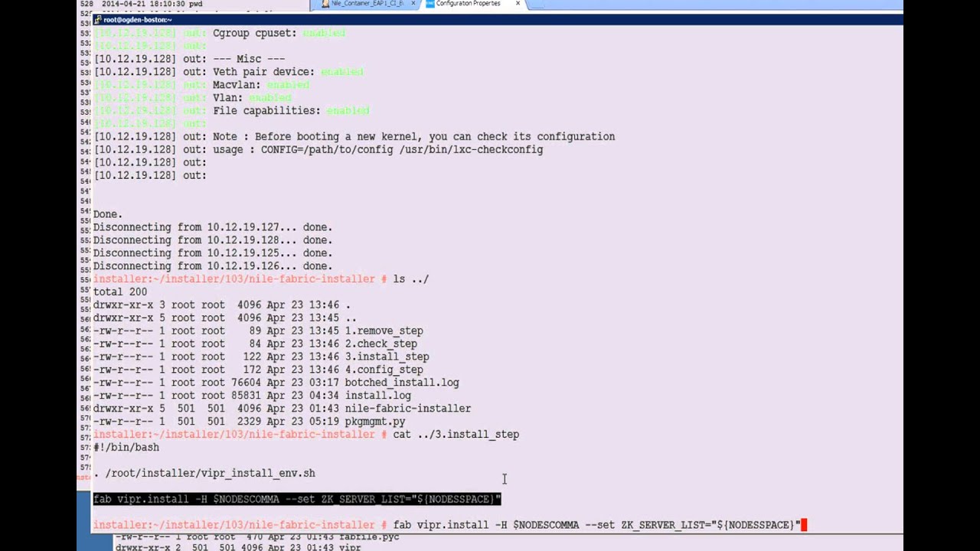
Task: Click the 'cat ../3.install_step' command text
Action: (456, 435)
